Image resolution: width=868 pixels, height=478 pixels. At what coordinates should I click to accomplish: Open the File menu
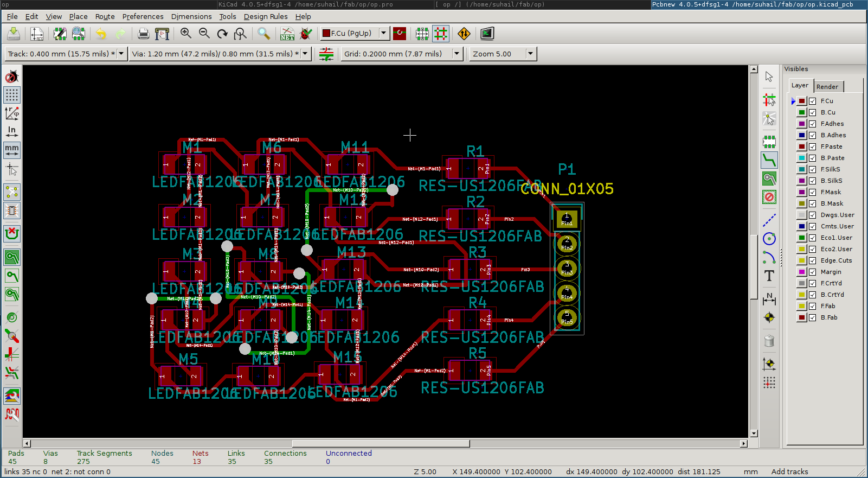coord(12,16)
